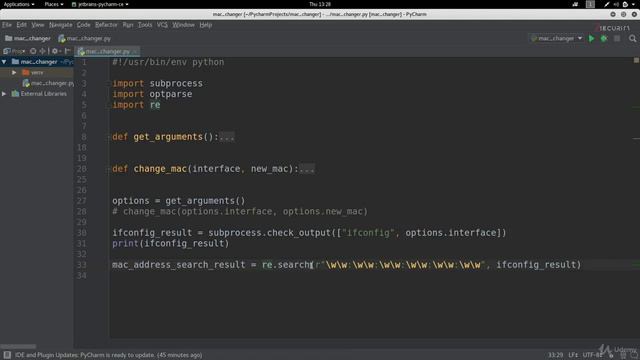Click mac_changer.py in navigation breadcrumb

point(84,38)
